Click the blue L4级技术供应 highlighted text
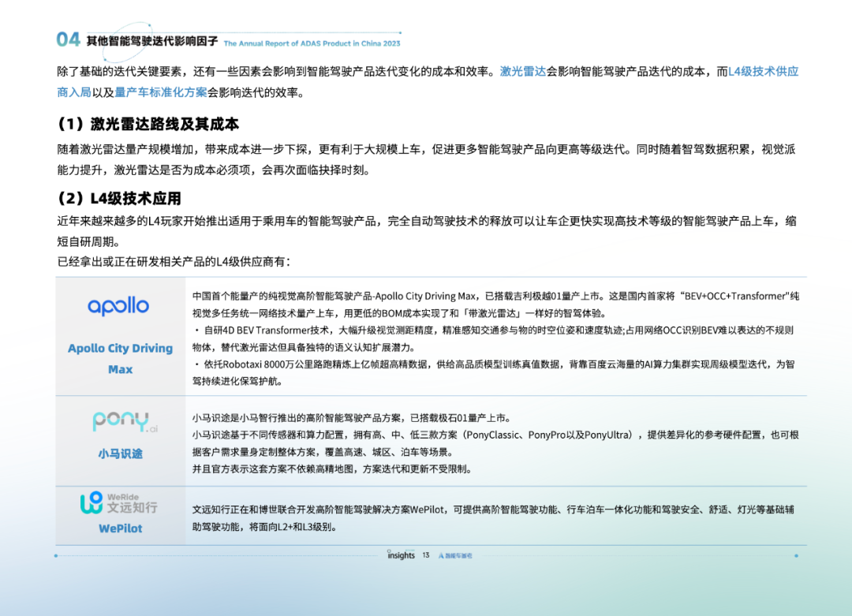Viewport: 852px width, 616px height. coord(763,72)
